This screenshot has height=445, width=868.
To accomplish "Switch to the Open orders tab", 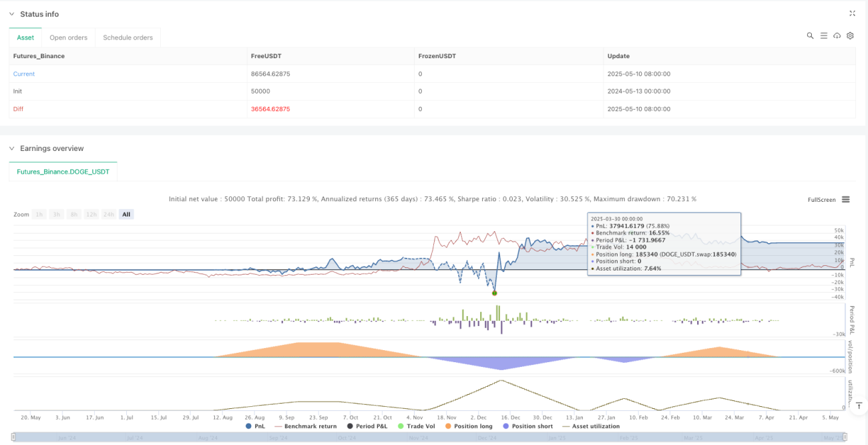I will point(69,37).
